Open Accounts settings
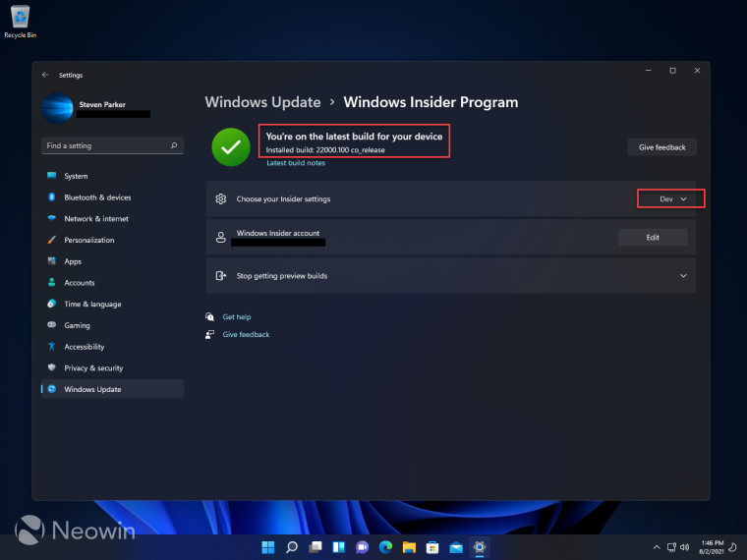The width and height of the screenshot is (747, 560). click(112, 283)
